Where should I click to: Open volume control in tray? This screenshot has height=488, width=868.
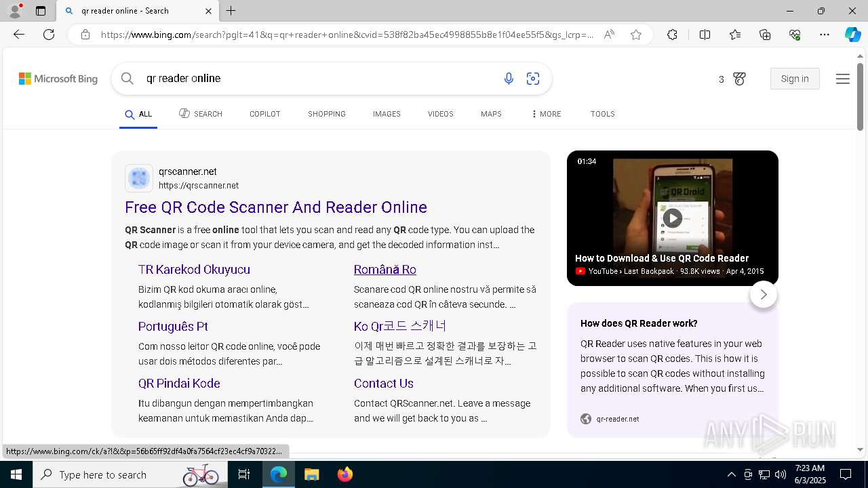[x=781, y=474]
